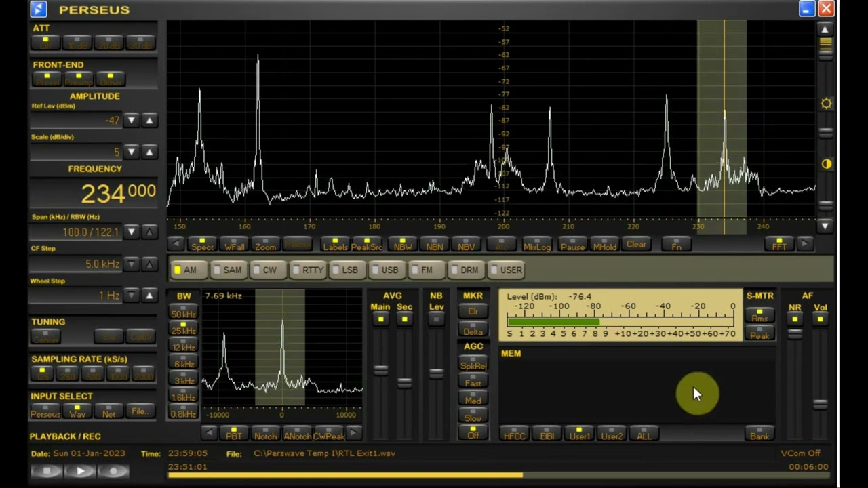Click the Pause button in spectrum toolbar
Image resolution: width=868 pixels, height=488 pixels.
[x=572, y=245]
